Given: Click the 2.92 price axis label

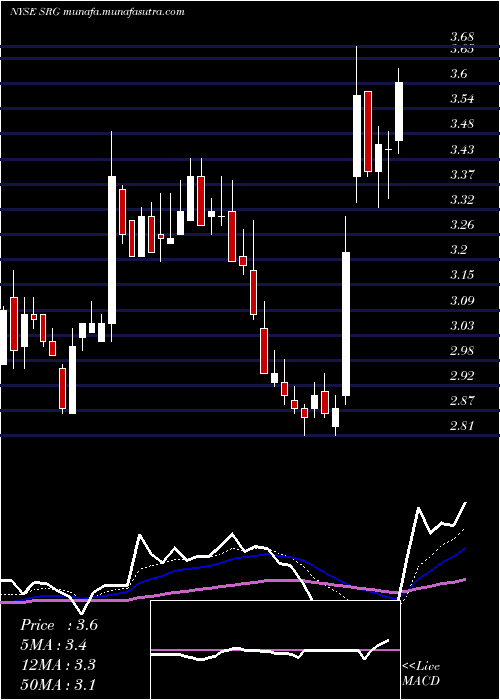Looking at the screenshot, I should tap(462, 375).
